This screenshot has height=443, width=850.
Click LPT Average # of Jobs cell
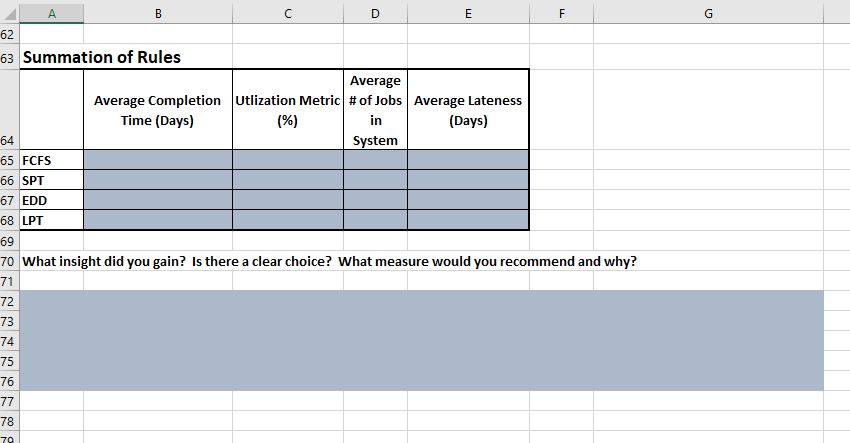tap(375, 220)
